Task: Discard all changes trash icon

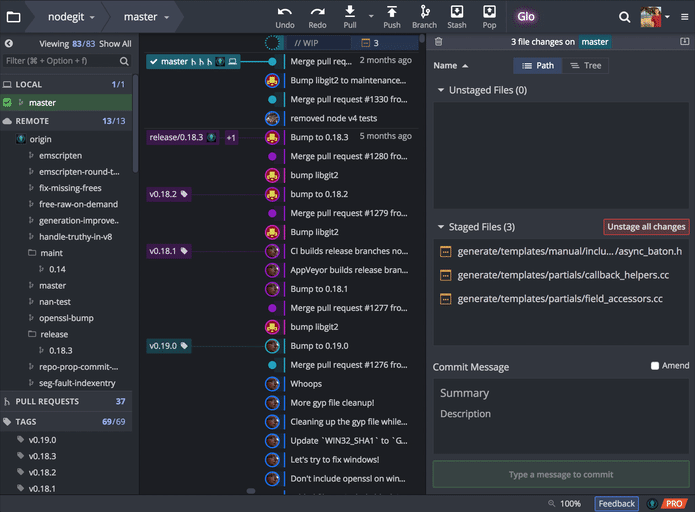Action: (x=438, y=42)
